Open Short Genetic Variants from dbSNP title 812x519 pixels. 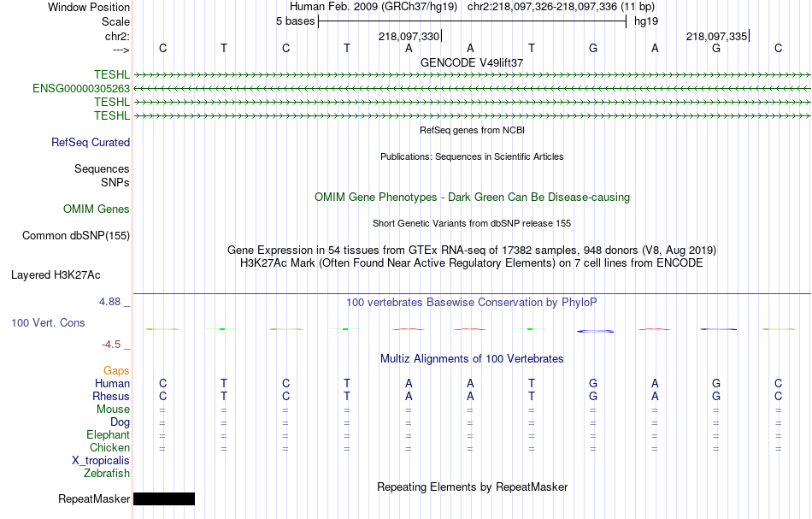point(472,223)
